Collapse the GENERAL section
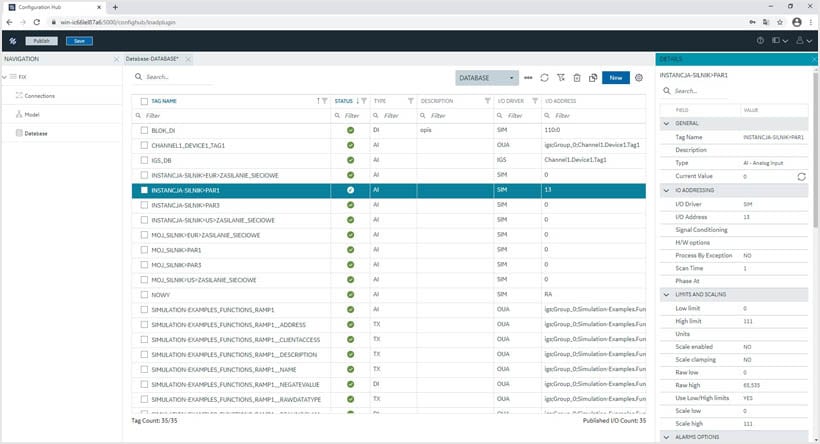Screen dimensions: 820x444 click(x=666, y=123)
